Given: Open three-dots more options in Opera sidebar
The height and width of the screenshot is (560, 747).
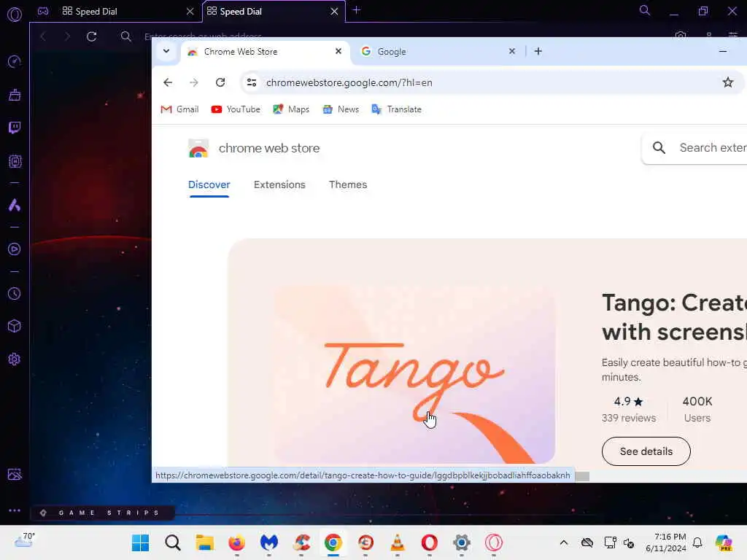Looking at the screenshot, I should [x=15, y=510].
